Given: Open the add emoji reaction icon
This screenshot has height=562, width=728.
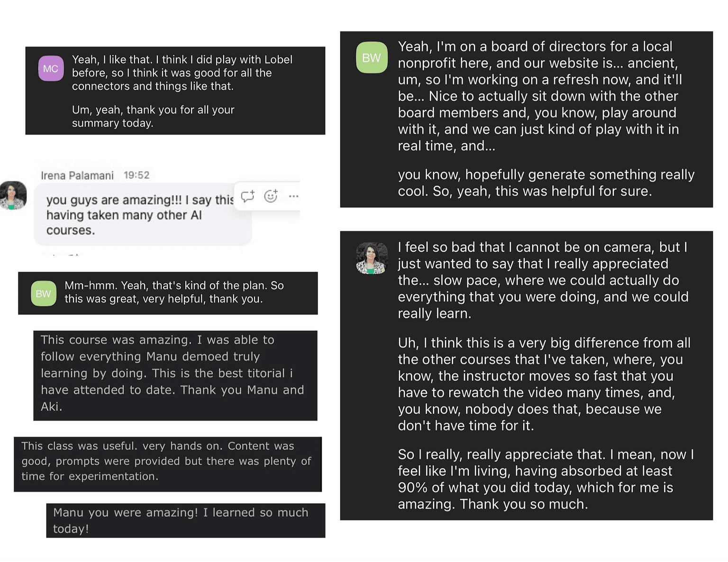Looking at the screenshot, I should (x=271, y=196).
